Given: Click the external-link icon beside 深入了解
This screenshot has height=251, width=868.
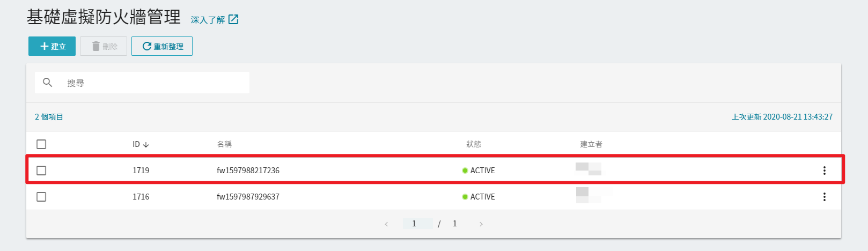Looking at the screenshot, I should 233,19.
